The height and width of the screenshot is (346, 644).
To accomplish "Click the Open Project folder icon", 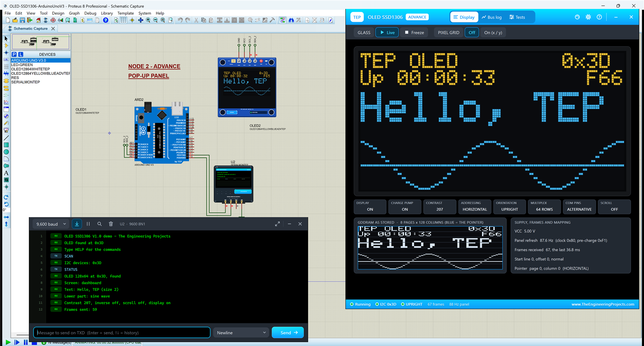I will tap(15, 20).
